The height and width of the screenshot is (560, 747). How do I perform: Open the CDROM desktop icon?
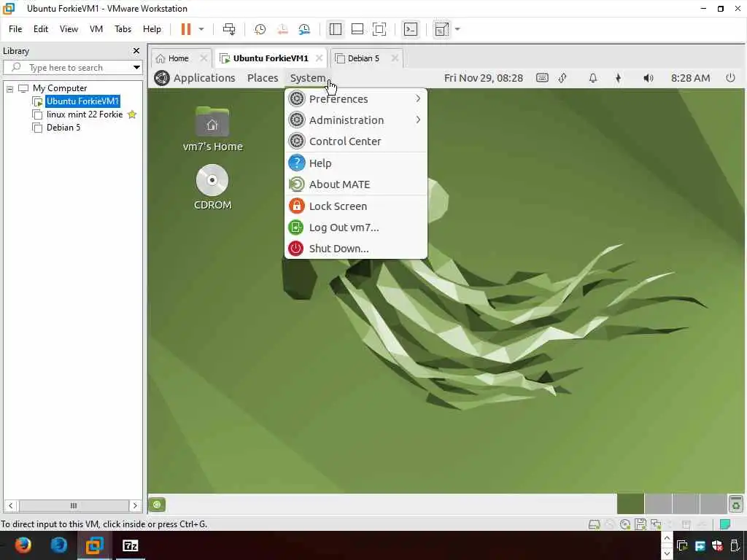[212, 187]
